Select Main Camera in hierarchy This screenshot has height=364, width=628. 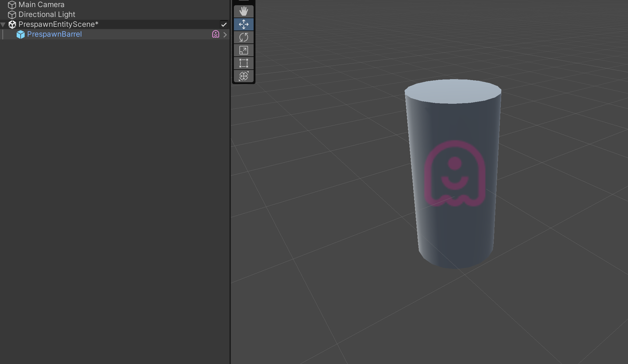click(41, 5)
